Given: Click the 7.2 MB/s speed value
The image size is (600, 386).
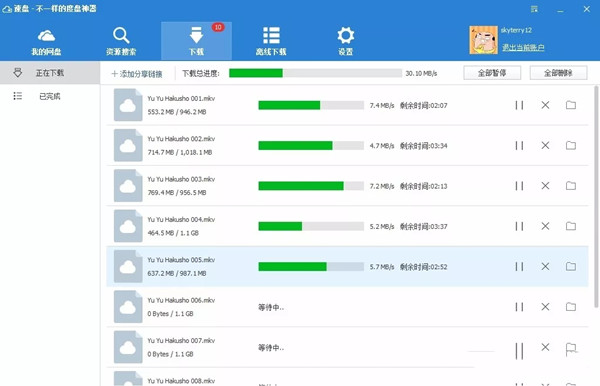Looking at the screenshot, I should pyautogui.click(x=382, y=186).
